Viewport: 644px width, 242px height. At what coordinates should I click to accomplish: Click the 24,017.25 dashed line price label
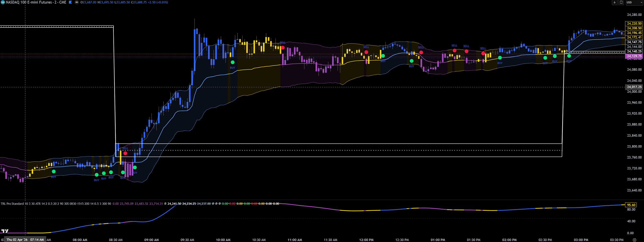pyautogui.click(x=634, y=87)
